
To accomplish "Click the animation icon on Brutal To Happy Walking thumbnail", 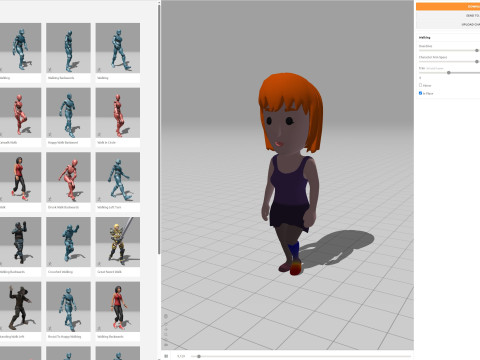I will [50, 328].
